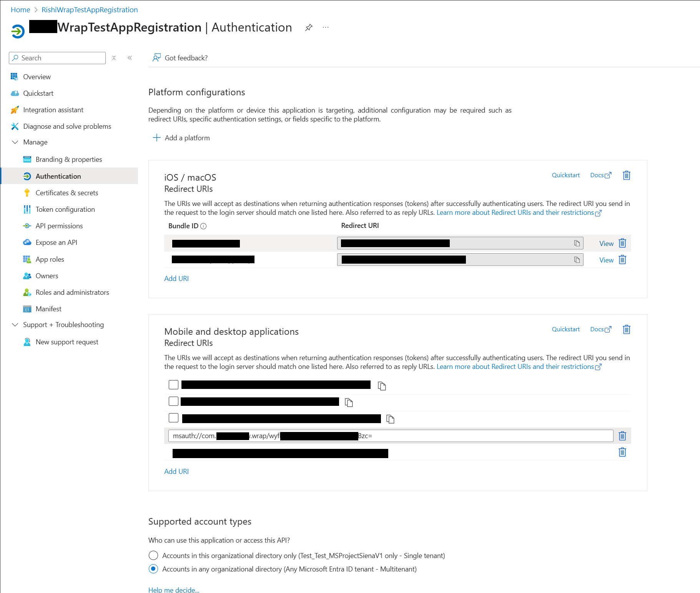Screen dimensions: 700x593
Task: Click the first iOS Redirect URI field
Action: tap(460, 243)
